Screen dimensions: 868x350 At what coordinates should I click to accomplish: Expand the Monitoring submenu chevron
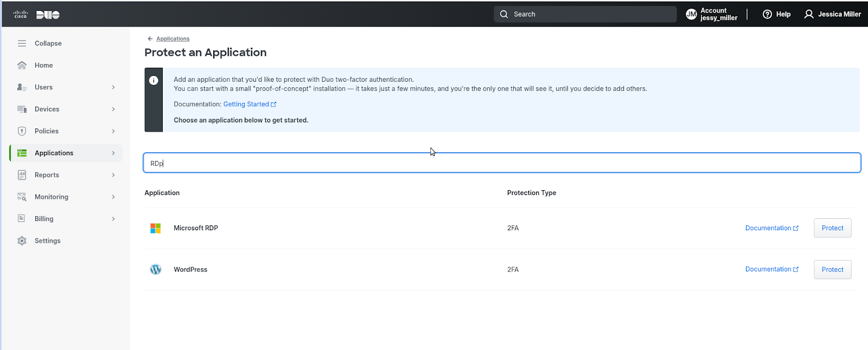click(113, 197)
